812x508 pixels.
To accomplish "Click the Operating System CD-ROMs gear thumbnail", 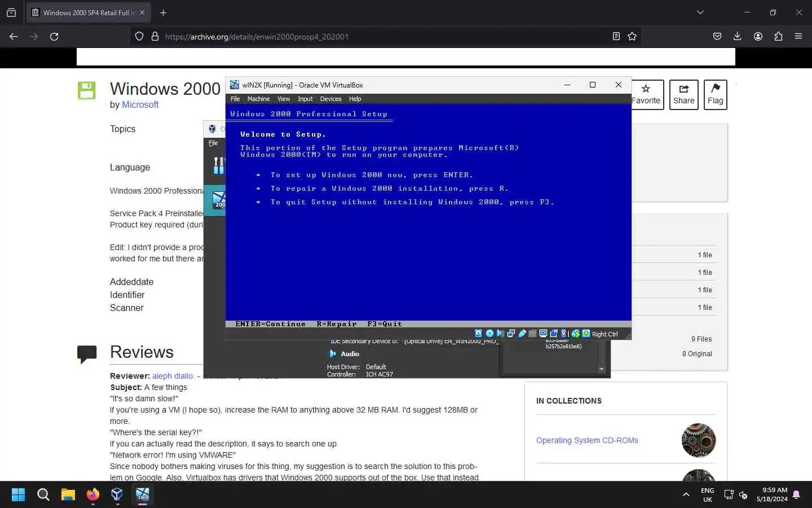I will (x=699, y=440).
